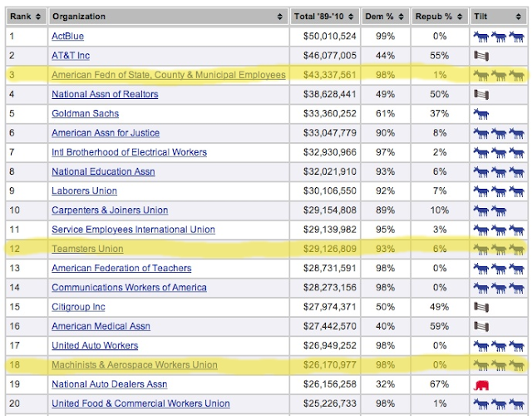Open the National Education Assn link

click(103, 171)
